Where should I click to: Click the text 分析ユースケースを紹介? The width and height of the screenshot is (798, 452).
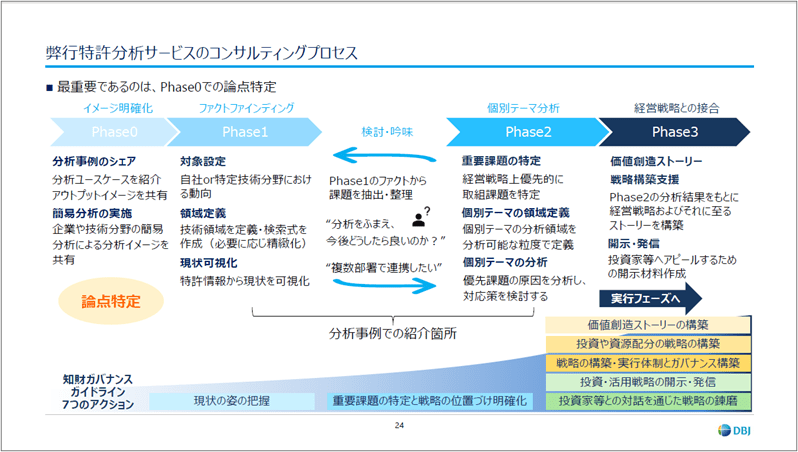coord(106,180)
